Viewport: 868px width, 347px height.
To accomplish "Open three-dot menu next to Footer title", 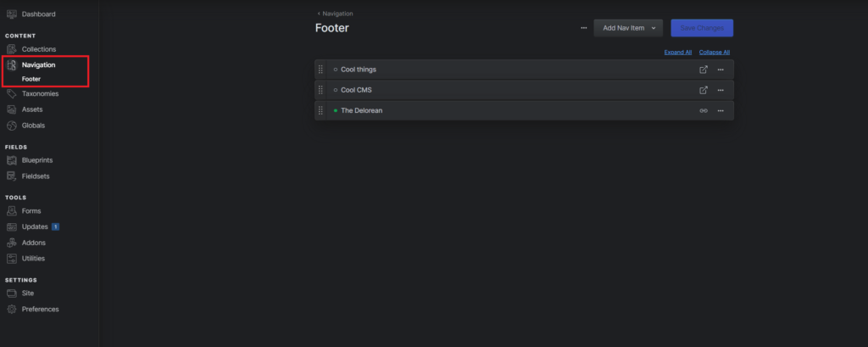I will (583, 28).
